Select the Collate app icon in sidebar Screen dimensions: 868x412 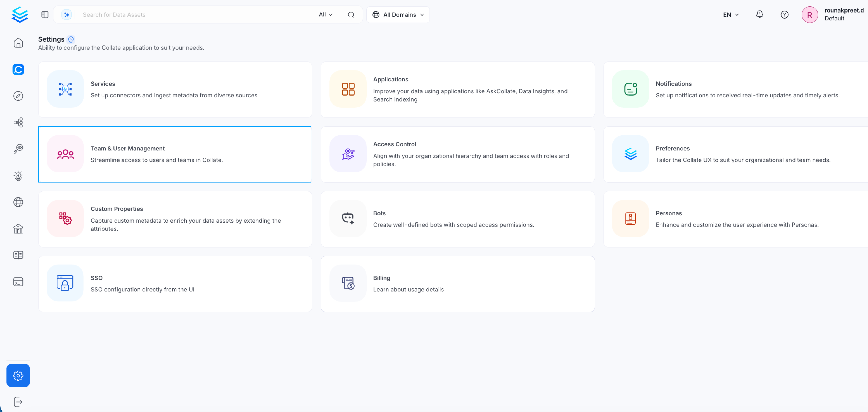(x=18, y=70)
